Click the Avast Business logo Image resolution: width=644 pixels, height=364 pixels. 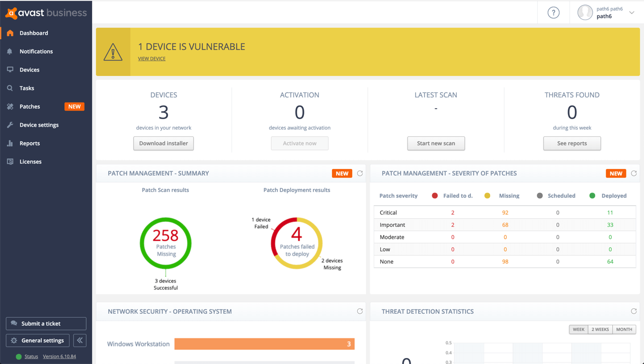46,13
